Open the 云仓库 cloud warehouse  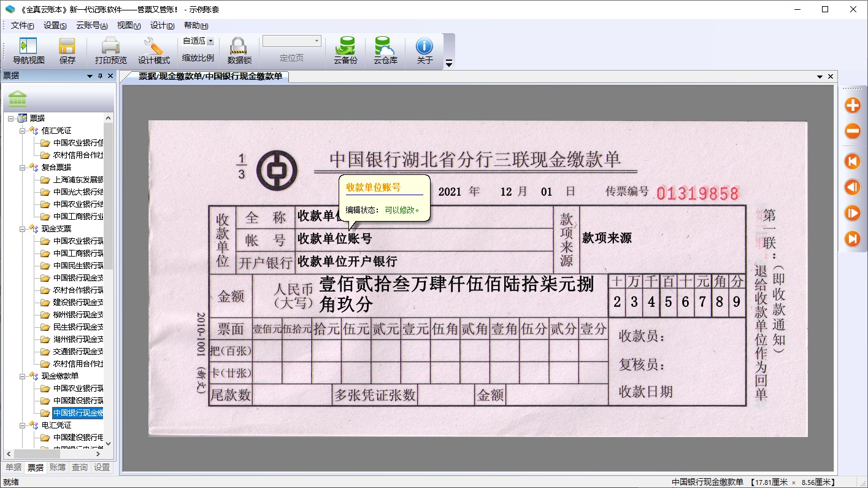pyautogui.click(x=385, y=51)
